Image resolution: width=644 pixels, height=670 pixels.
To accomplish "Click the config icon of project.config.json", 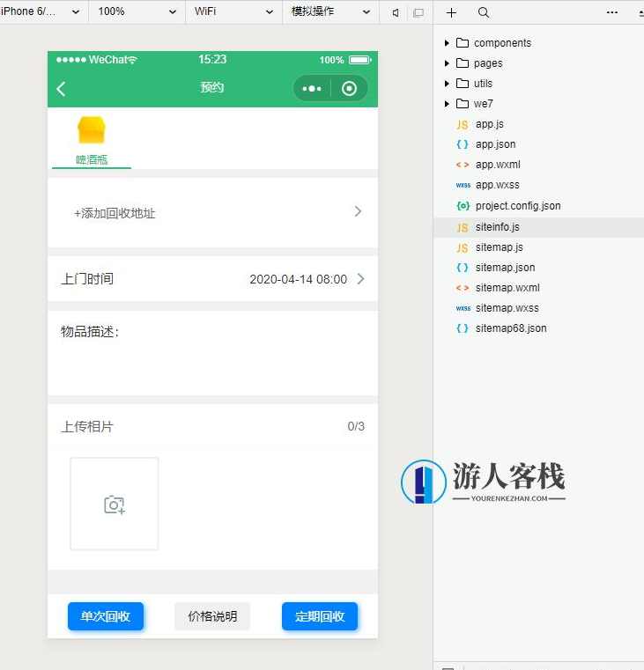I will (x=463, y=206).
